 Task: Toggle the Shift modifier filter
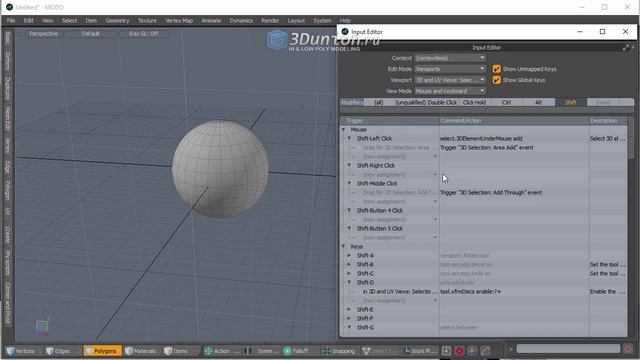point(570,102)
